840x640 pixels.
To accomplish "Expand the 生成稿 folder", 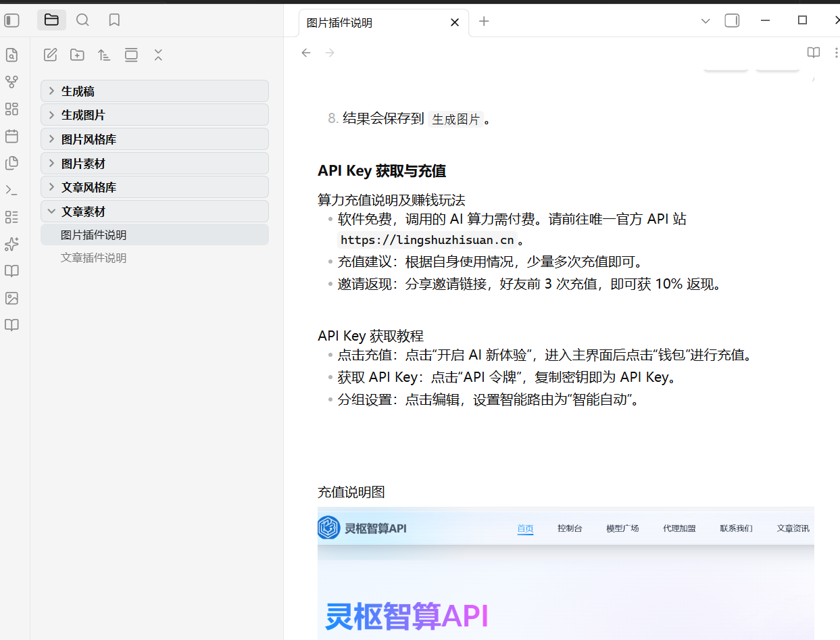I will point(155,91).
